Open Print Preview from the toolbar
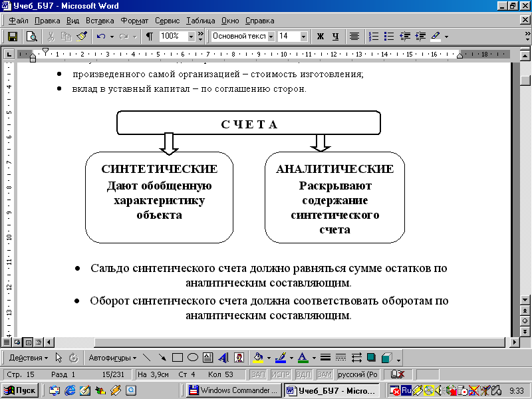Viewport: 532px width, 399px height. pos(32,37)
